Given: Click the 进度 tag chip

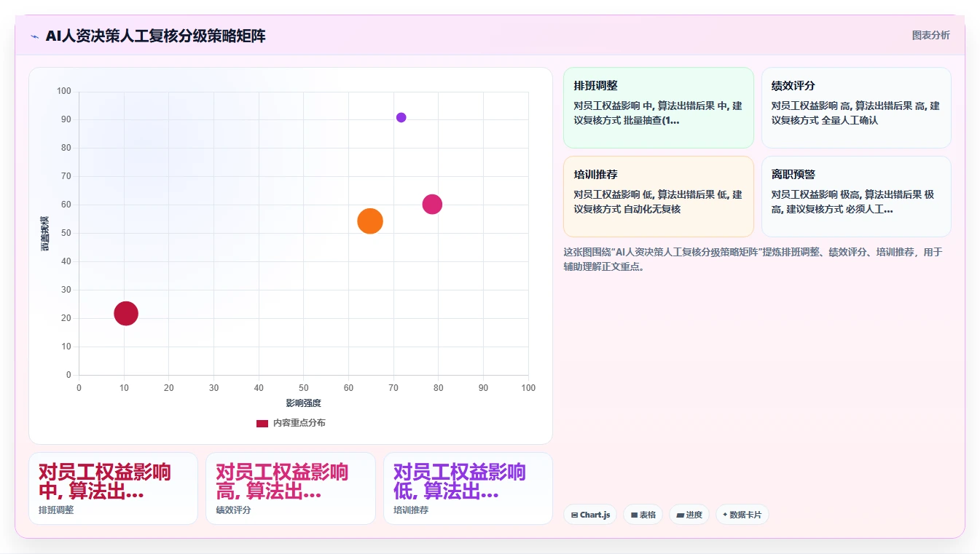Looking at the screenshot, I should [689, 515].
